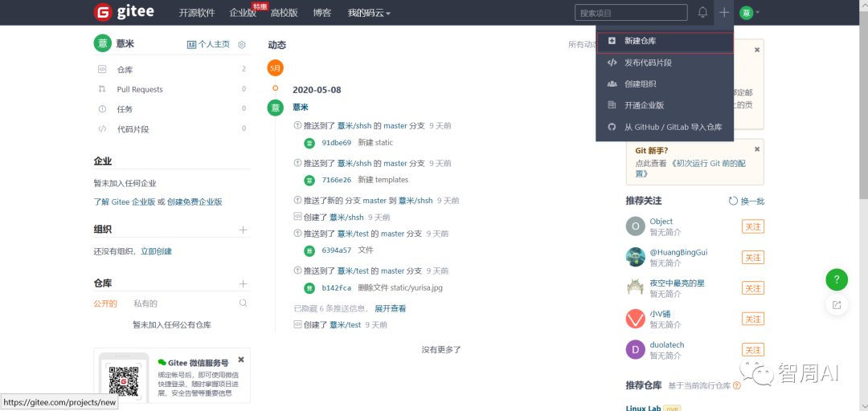Click the avatar beside commit 91dbe69

click(309, 143)
